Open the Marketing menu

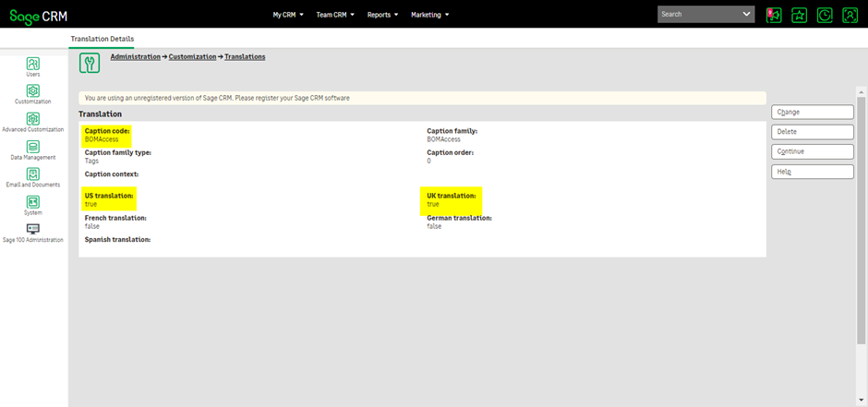(x=429, y=15)
